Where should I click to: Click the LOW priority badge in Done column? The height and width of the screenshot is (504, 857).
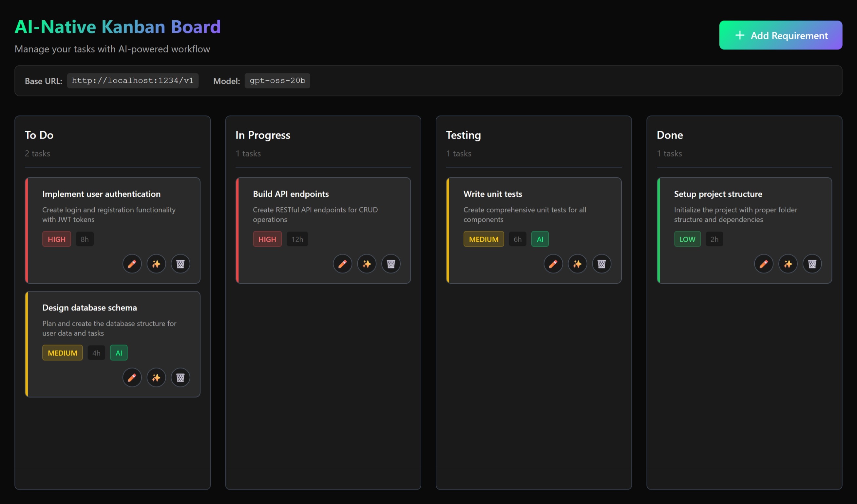pos(687,239)
